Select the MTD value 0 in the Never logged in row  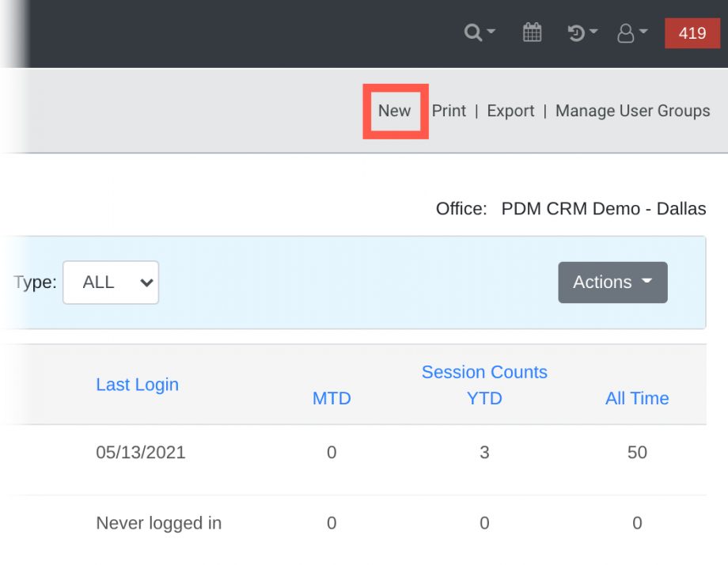(x=332, y=523)
